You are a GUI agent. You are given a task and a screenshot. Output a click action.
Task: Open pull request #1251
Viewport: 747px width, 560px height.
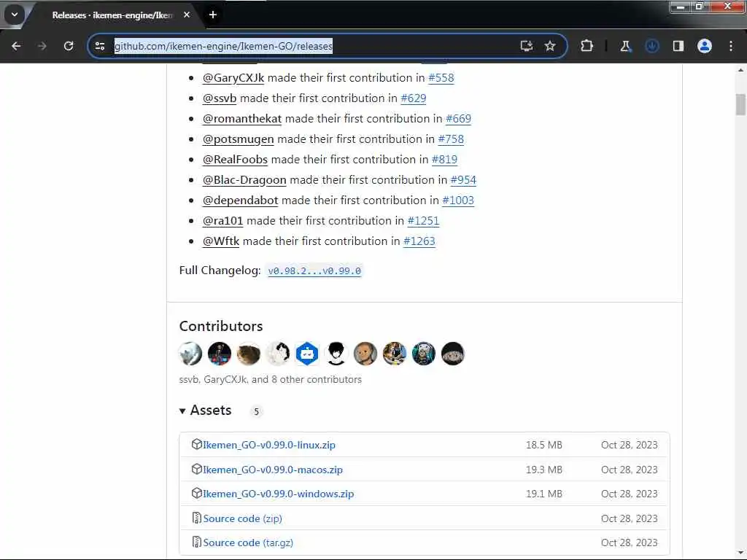click(x=424, y=222)
